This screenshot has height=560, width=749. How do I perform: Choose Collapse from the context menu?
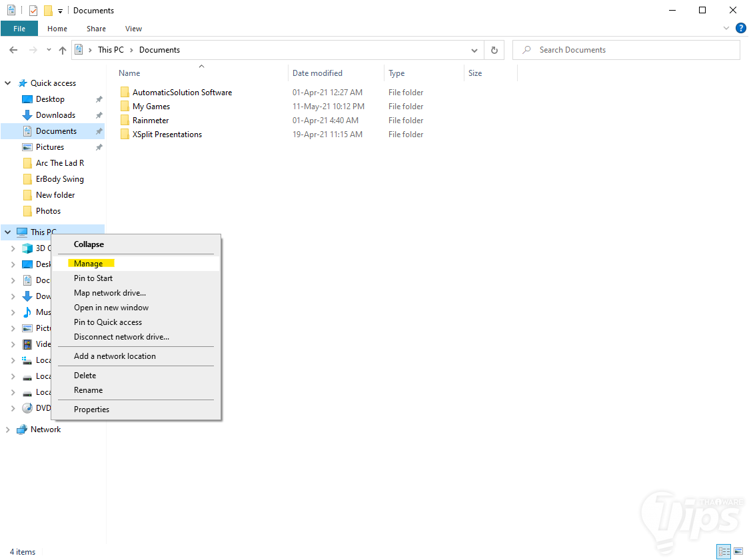tap(136, 244)
